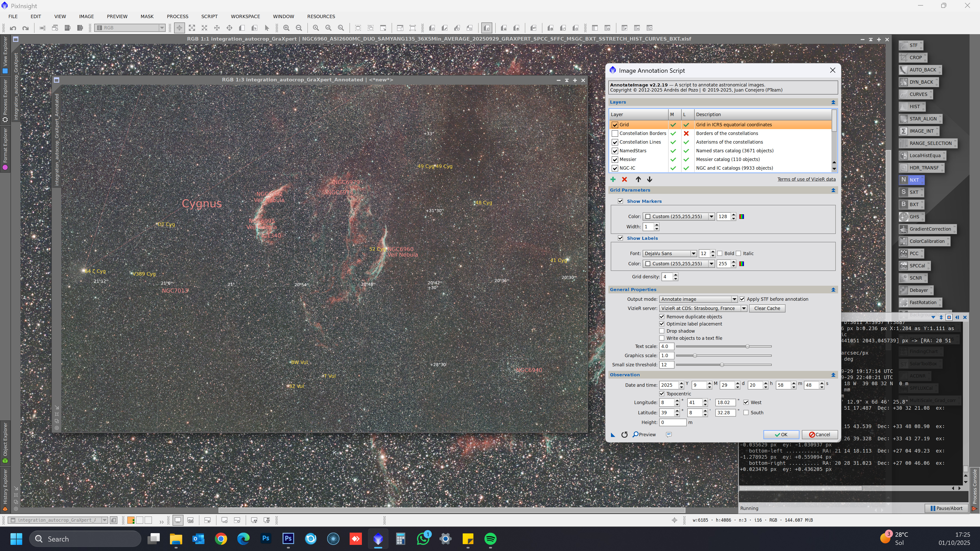Move layer down with down arrow icon
This screenshot has height=551, width=980.
[650, 180]
